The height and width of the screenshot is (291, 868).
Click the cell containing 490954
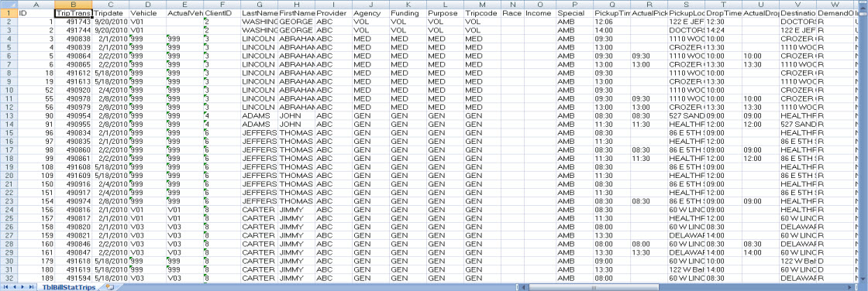coord(73,115)
